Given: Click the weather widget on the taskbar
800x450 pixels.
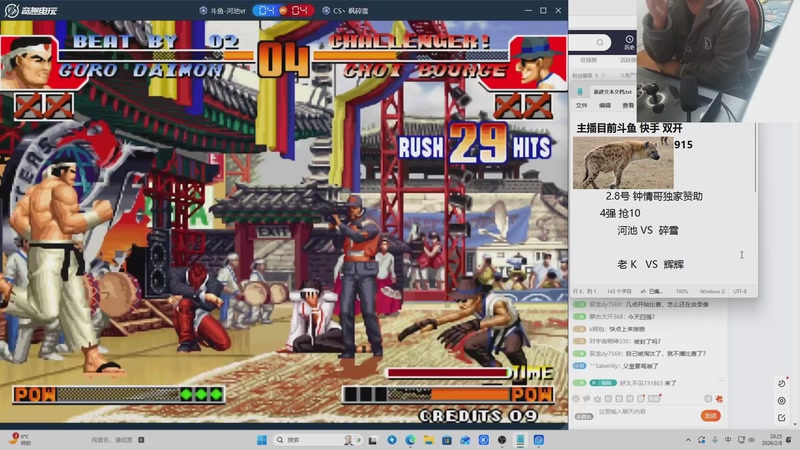Looking at the screenshot, I should 20,439.
